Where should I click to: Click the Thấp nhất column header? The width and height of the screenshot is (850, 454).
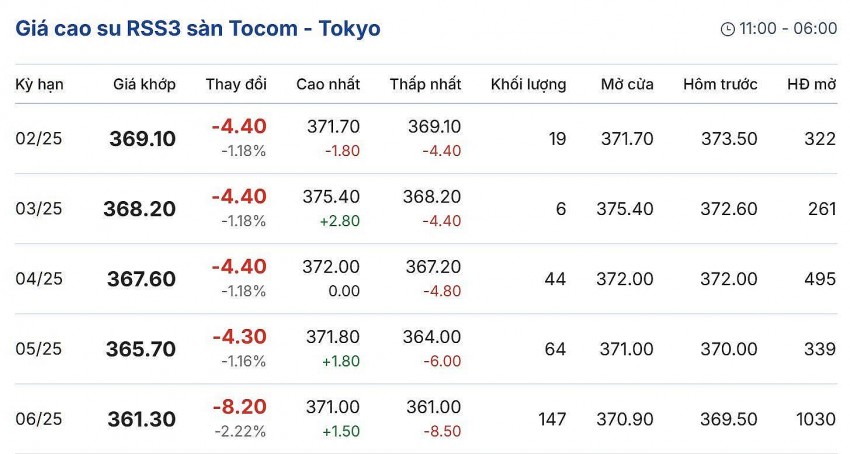tap(425, 84)
